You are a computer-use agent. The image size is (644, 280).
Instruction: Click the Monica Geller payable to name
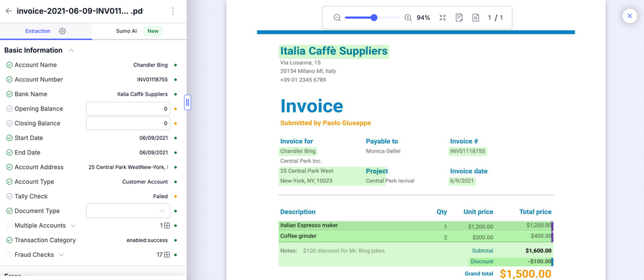(x=383, y=151)
